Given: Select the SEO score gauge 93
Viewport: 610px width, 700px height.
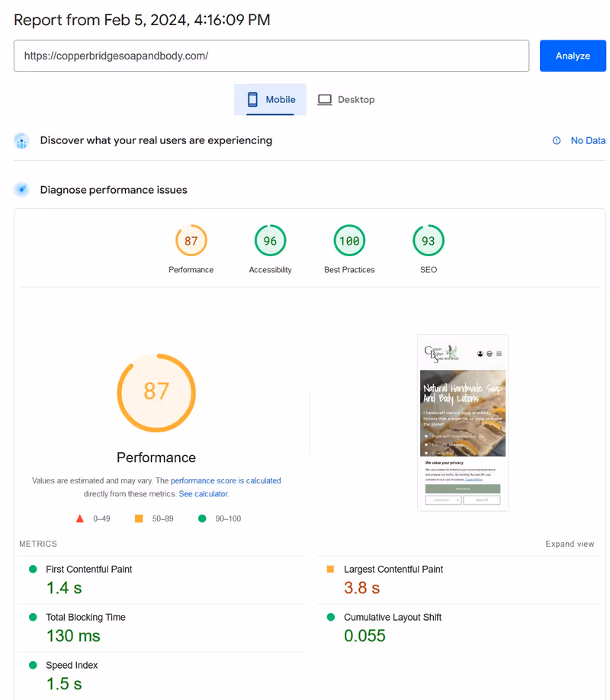Looking at the screenshot, I should tap(429, 241).
